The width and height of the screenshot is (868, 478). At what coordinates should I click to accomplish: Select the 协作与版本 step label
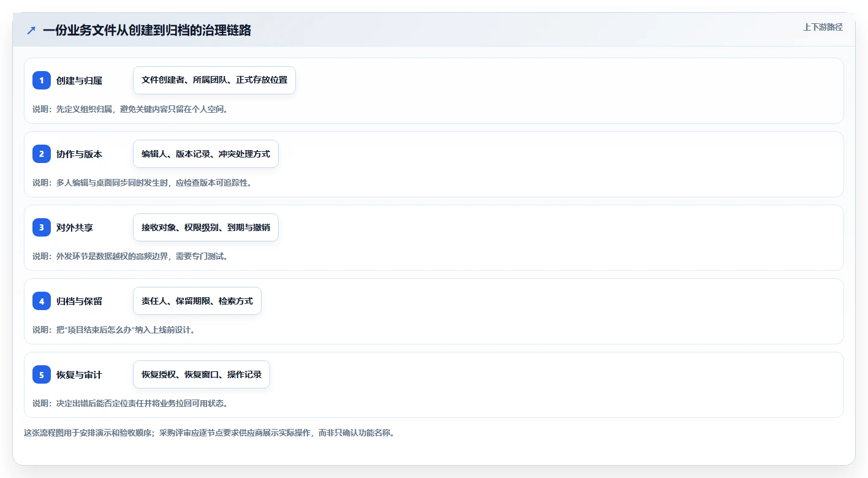(79, 154)
